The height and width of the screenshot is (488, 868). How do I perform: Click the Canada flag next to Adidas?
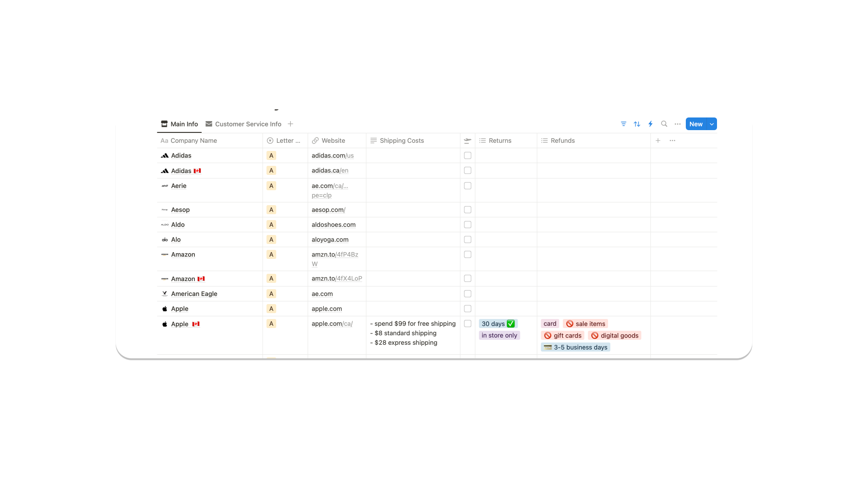pyautogui.click(x=197, y=171)
